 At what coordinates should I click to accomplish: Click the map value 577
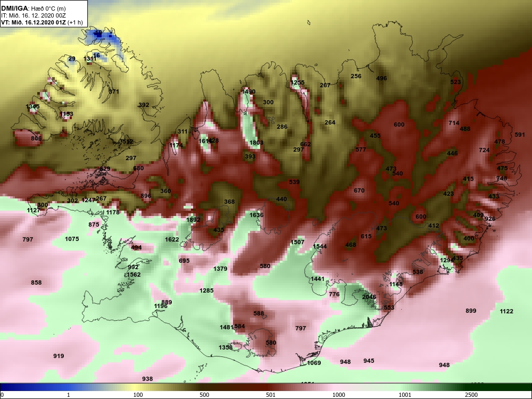point(361,149)
